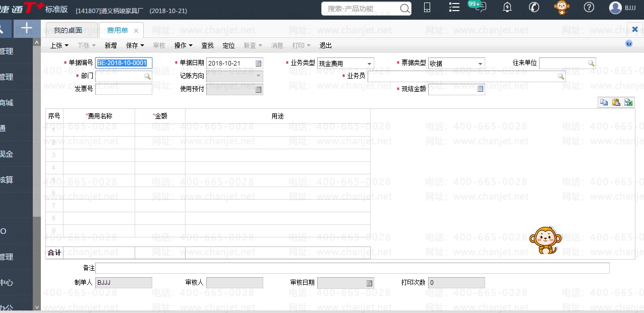Click the paste rows icon above the table
Screen dimensions: 644x313
pos(616,102)
